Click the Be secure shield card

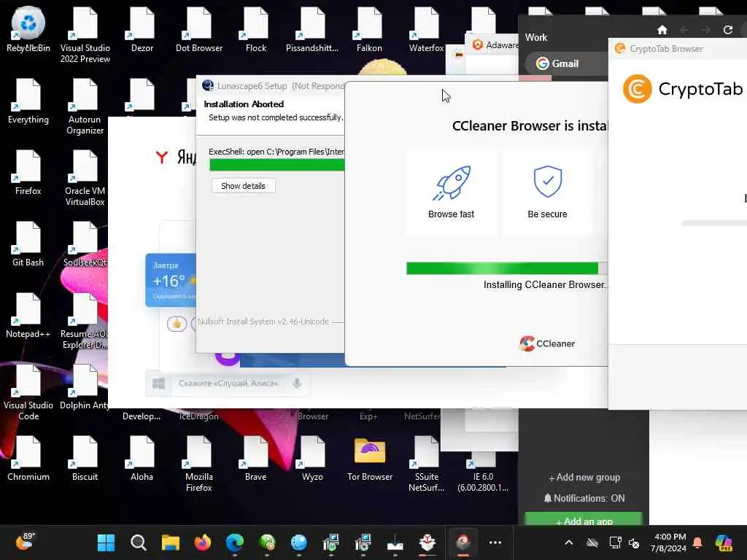(x=547, y=192)
